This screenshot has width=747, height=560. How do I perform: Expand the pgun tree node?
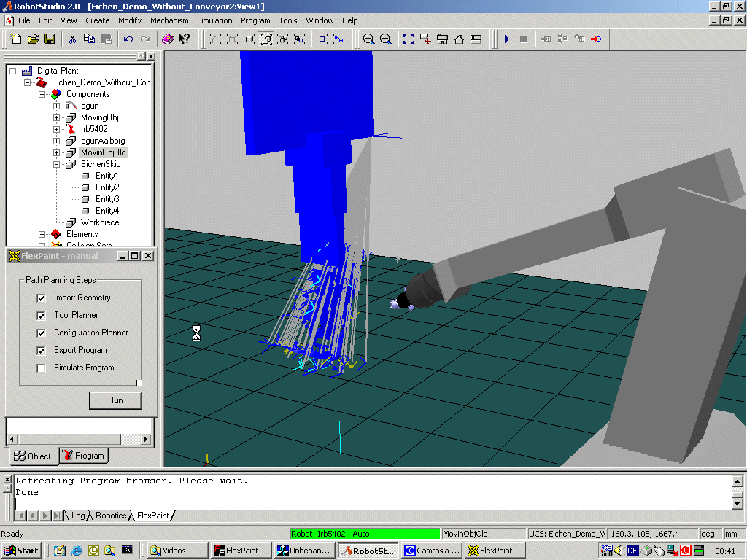click(57, 106)
